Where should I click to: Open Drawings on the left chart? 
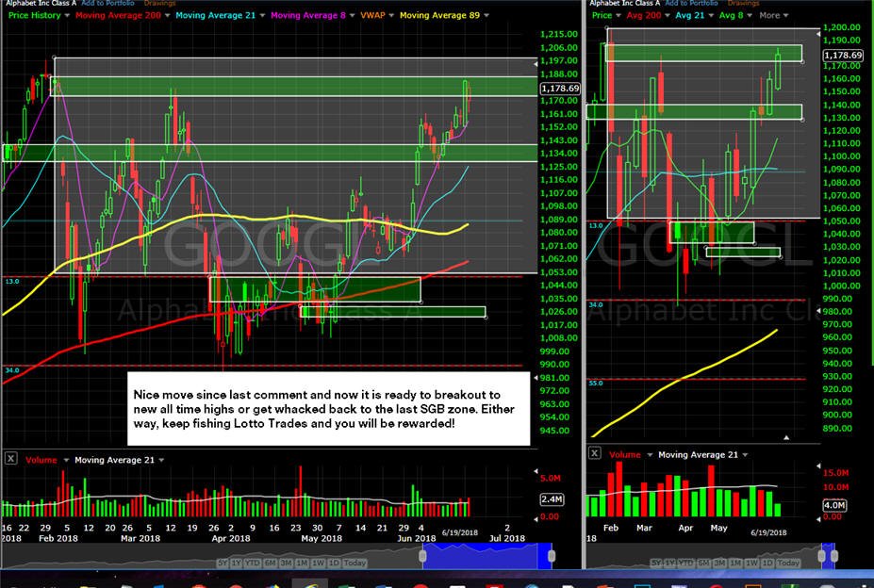tap(160, 4)
